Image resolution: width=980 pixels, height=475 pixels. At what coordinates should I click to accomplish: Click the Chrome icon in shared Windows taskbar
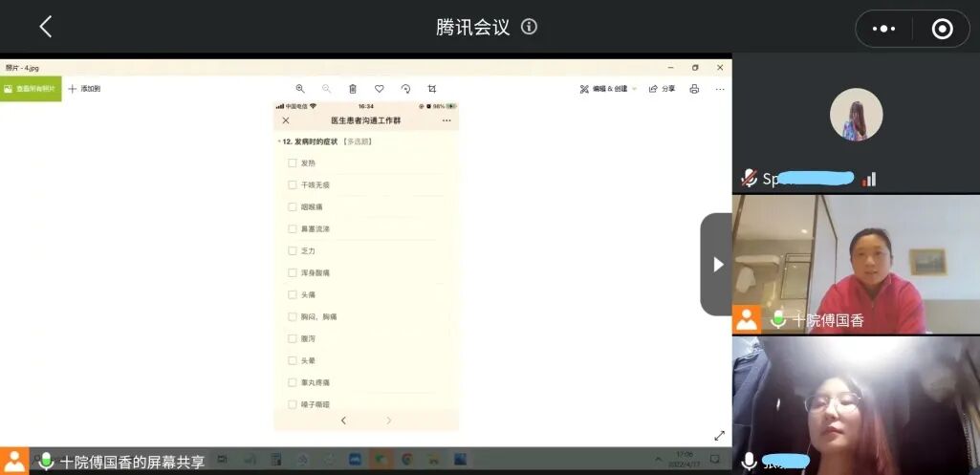click(x=407, y=460)
